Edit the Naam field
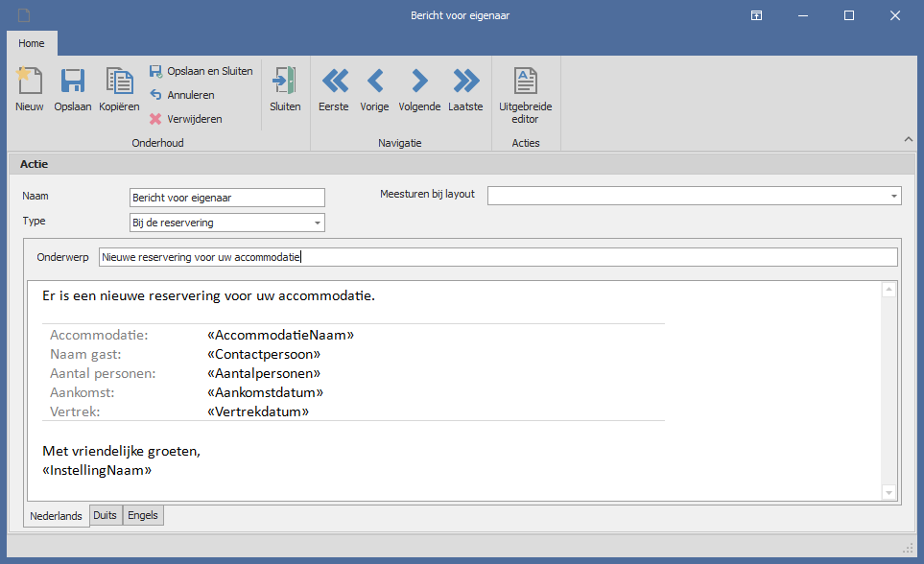This screenshot has width=924, height=564. [226, 198]
